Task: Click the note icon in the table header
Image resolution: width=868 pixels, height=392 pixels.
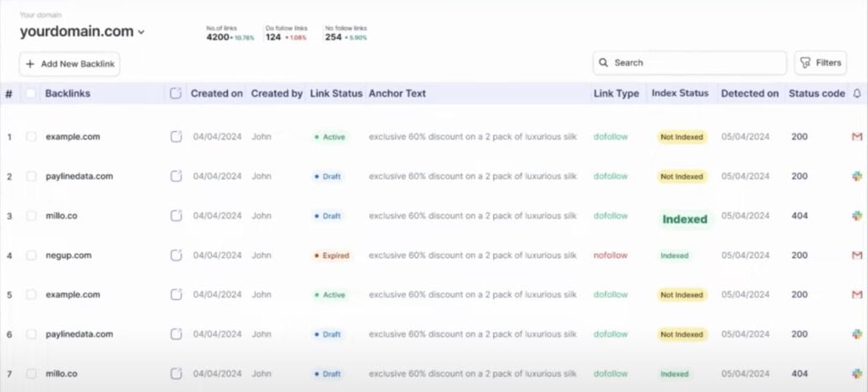Action: [x=176, y=93]
